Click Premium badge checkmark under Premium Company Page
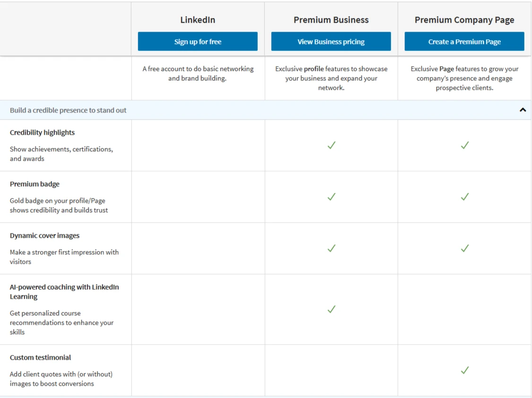The width and height of the screenshot is (532, 398). [465, 197]
